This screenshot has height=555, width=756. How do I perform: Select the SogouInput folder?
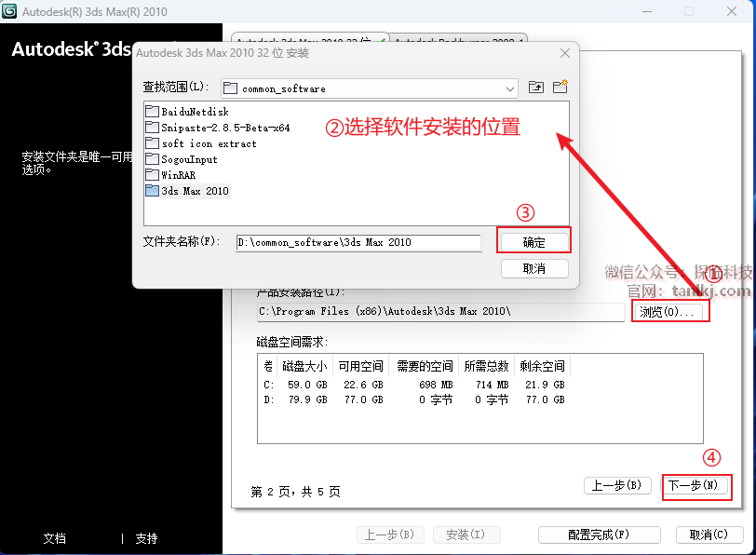[182, 159]
